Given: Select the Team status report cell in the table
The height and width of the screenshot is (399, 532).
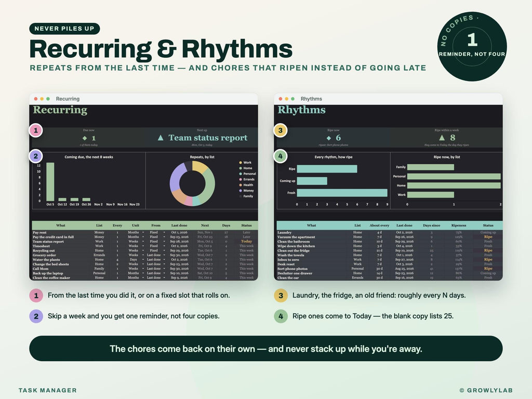Looking at the screenshot, I should pyautogui.click(x=48, y=242).
